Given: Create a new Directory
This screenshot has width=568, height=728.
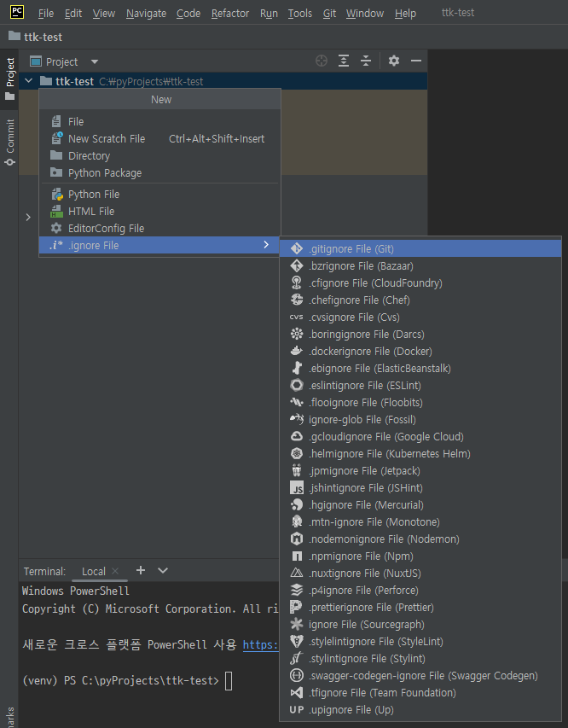Looking at the screenshot, I should [x=160, y=156].
